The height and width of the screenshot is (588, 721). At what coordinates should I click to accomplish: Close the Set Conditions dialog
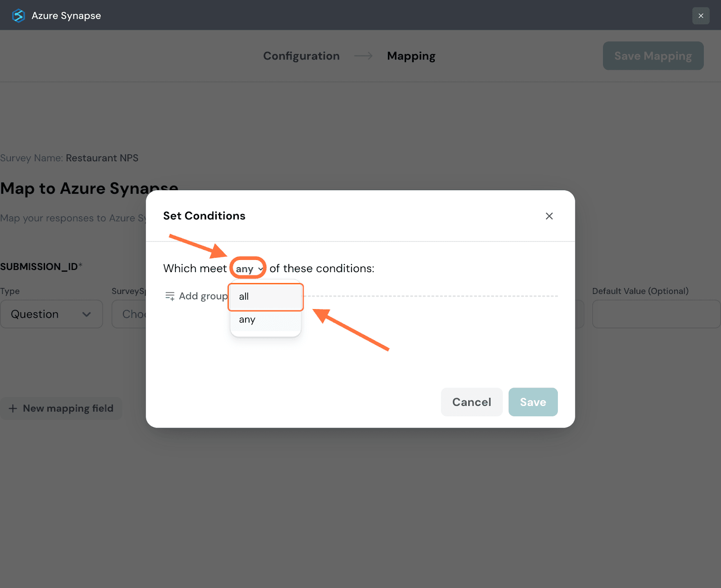(549, 216)
